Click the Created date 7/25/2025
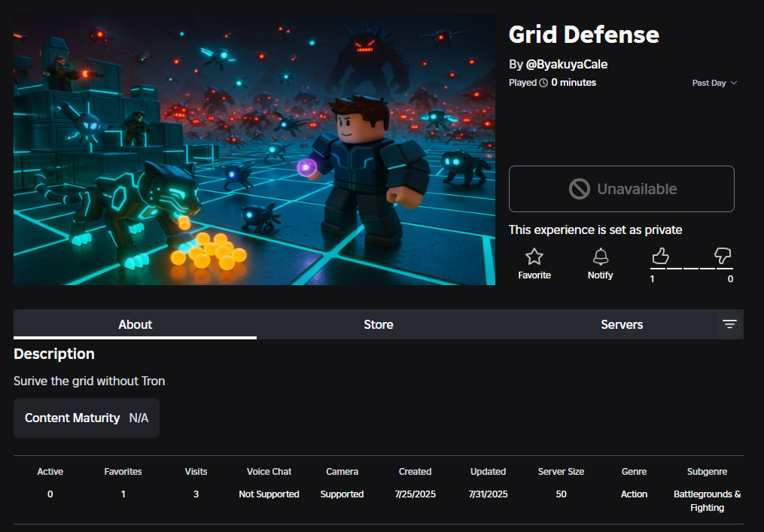Viewport: 764px width, 532px height. click(415, 494)
